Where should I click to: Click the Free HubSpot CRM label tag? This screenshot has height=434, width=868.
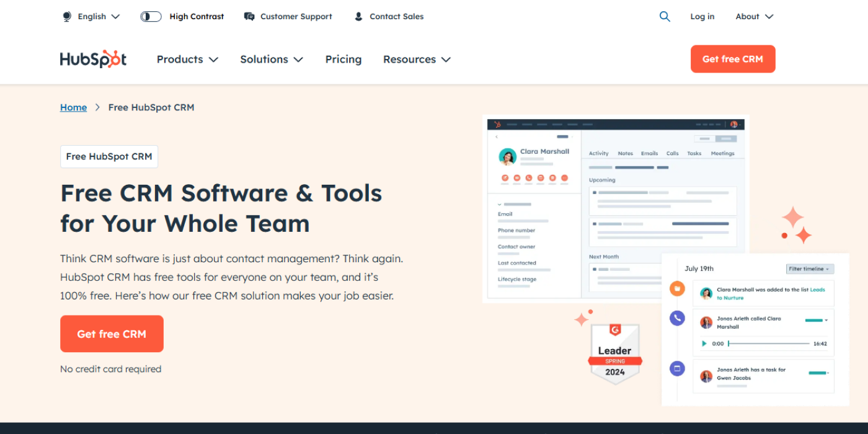[109, 156]
